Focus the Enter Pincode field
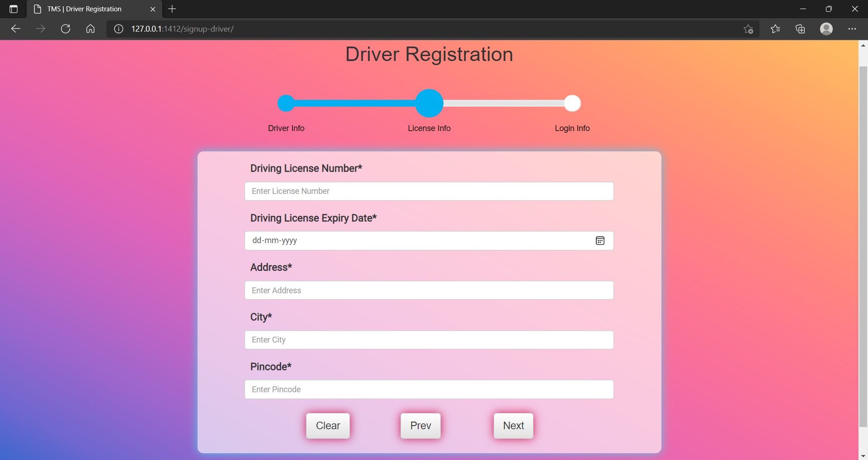Image resolution: width=868 pixels, height=460 pixels. [x=429, y=390]
